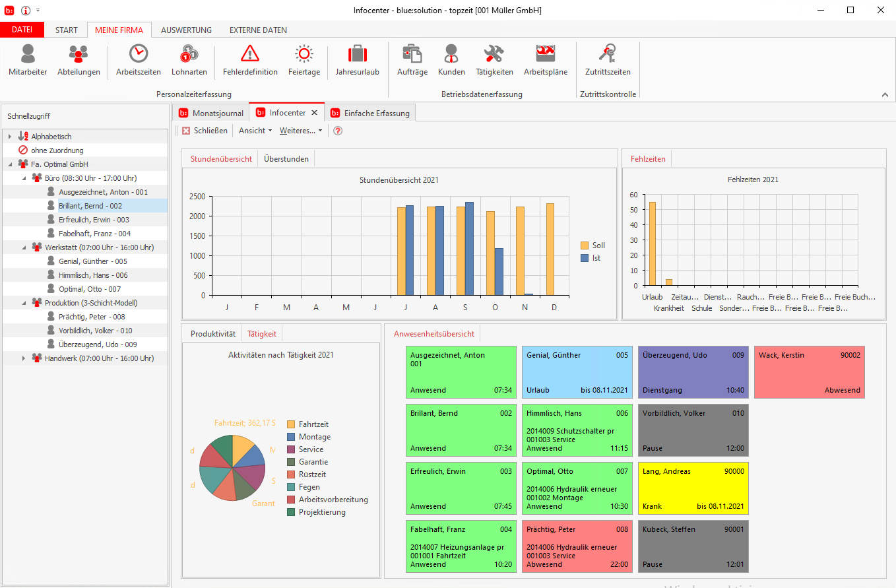This screenshot has width=896, height=588.
Task: Close the Infocenter tab
Action: (315, 113)
